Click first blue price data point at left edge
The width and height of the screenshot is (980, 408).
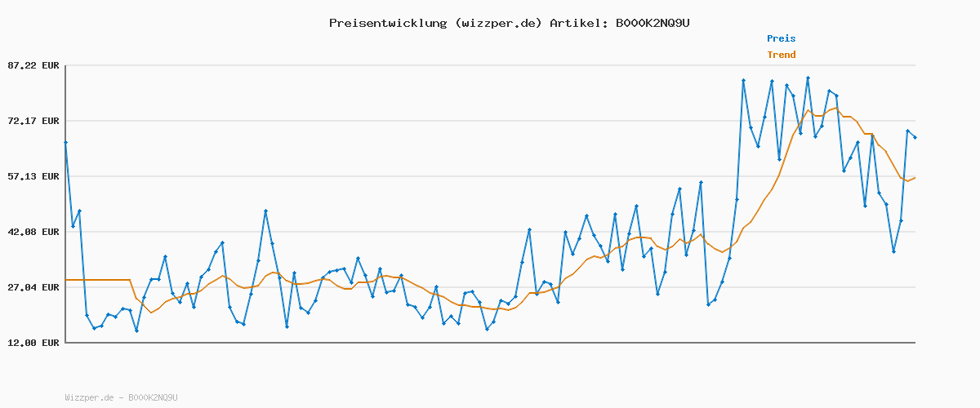pyautogui.click(x=65, y=142)
